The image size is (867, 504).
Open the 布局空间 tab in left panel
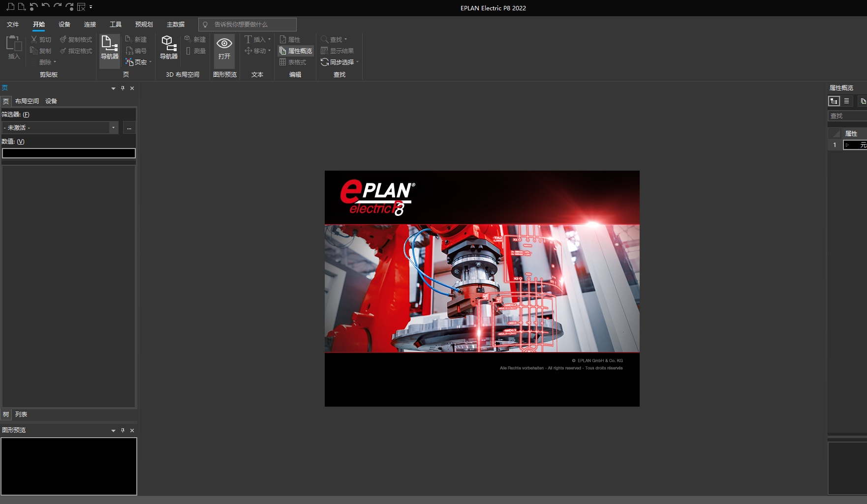coord(27,101)
